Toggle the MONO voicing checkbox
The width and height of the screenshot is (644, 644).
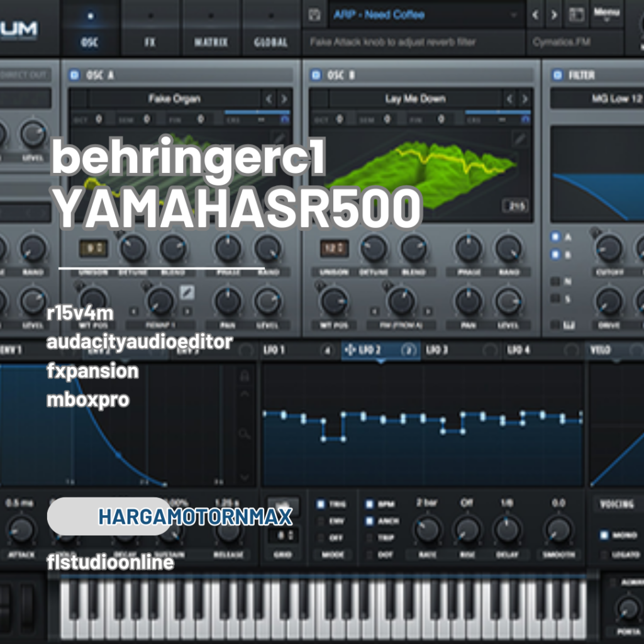pyautogui.click(x=604, y=535)
